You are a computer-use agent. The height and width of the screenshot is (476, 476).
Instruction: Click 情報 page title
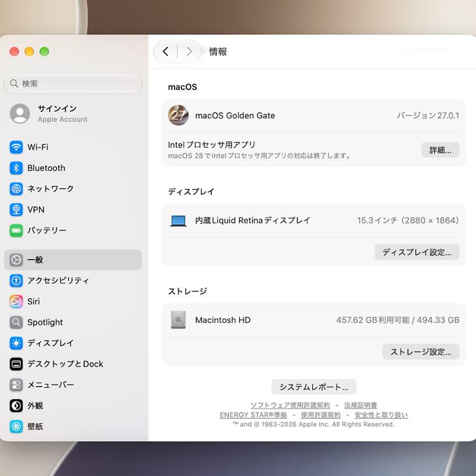[x=218, y=52]
